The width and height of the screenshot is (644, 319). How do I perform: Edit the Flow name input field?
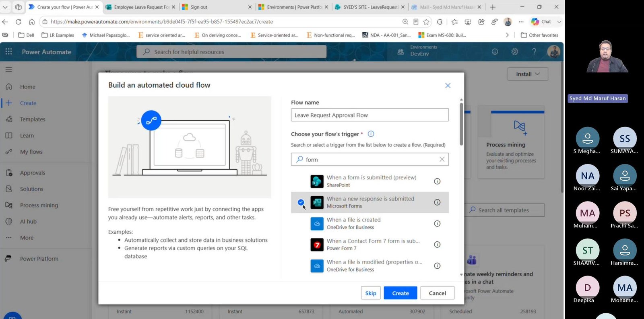coord(370,115)
